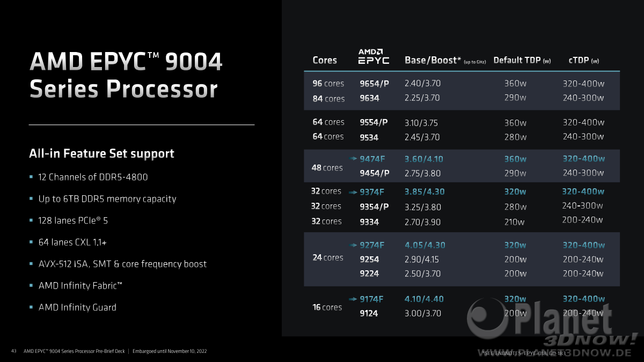The height and width of the screenshot is (362, 644).
Task: Click the AMD EPYC logo in table header
Action: [x=374, y=56]
